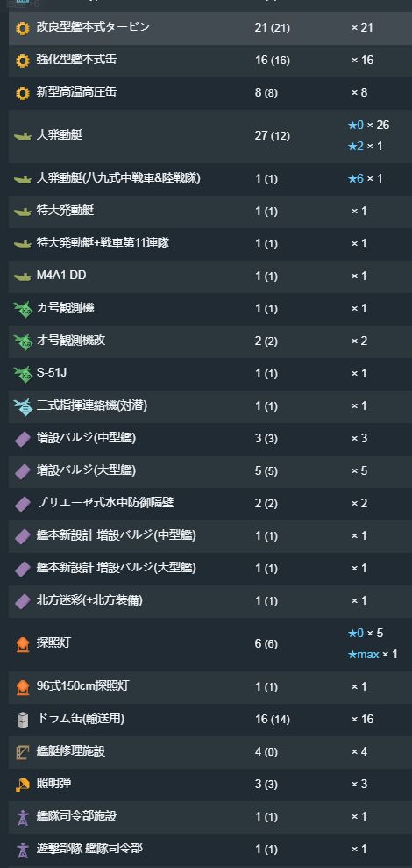Click the drum canister icon for ドラム缶(輸送用)
Viewport: 412px width, 868px height.
click(x=22, y=720)
